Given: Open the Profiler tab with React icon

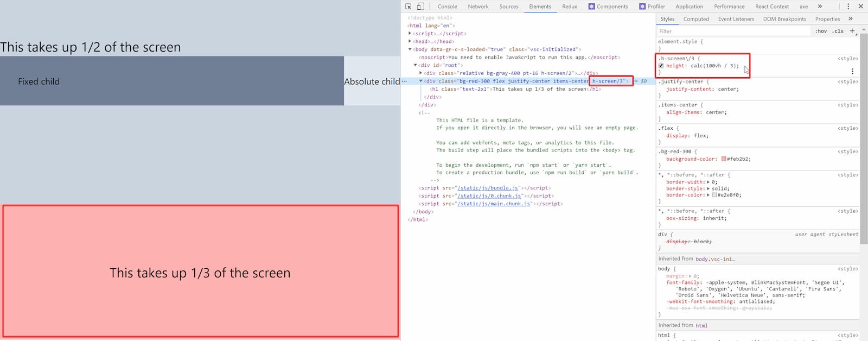Looking at the screenshot, I should [652, 7].
